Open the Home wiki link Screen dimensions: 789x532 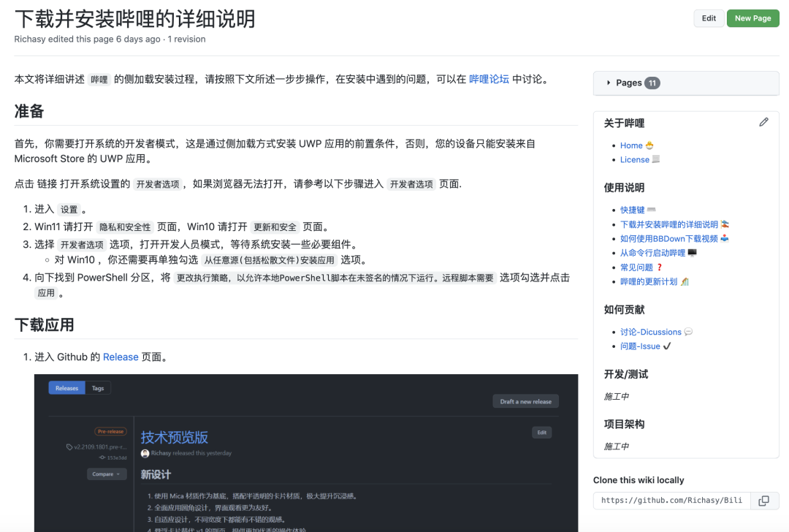point(631,145)
